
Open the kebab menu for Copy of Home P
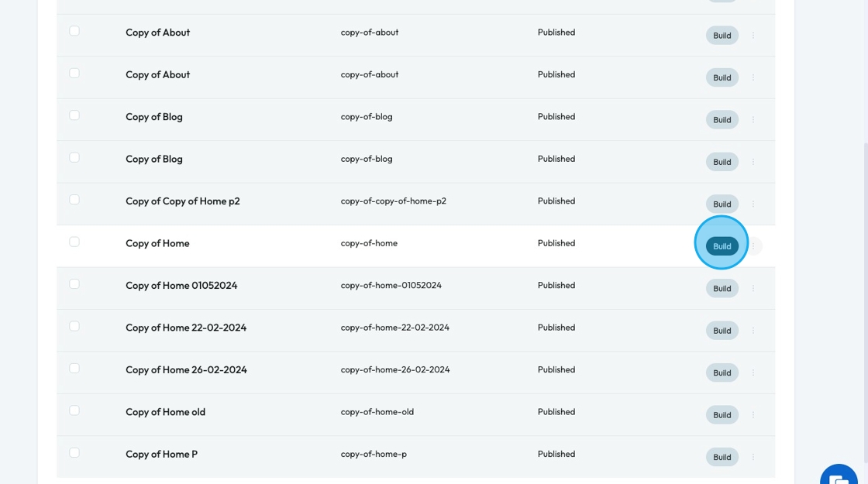tap(753, 457)
